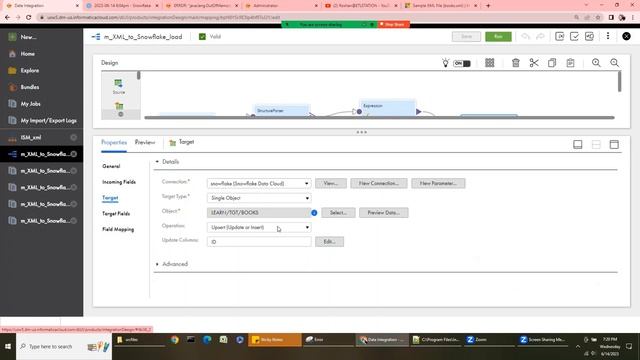Open the Field Mapping section
Image resolution: width=640 pixels, height=360 pixels.
pyautogui.click(x=118, y=229)
